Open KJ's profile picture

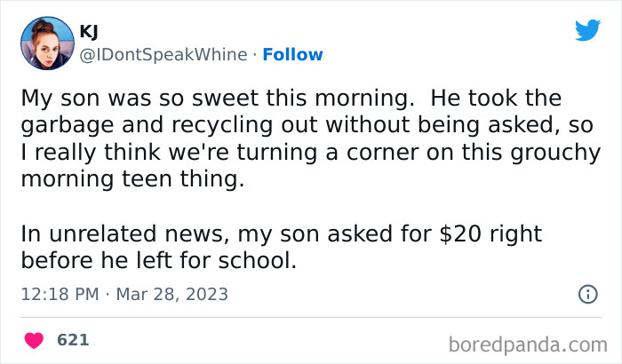45,43
